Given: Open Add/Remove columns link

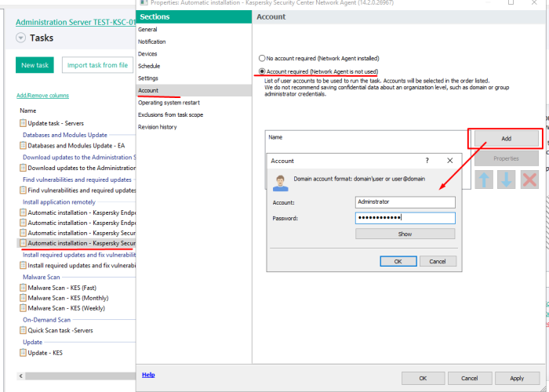Looking at the screenshot, I should tap(42, 95).
